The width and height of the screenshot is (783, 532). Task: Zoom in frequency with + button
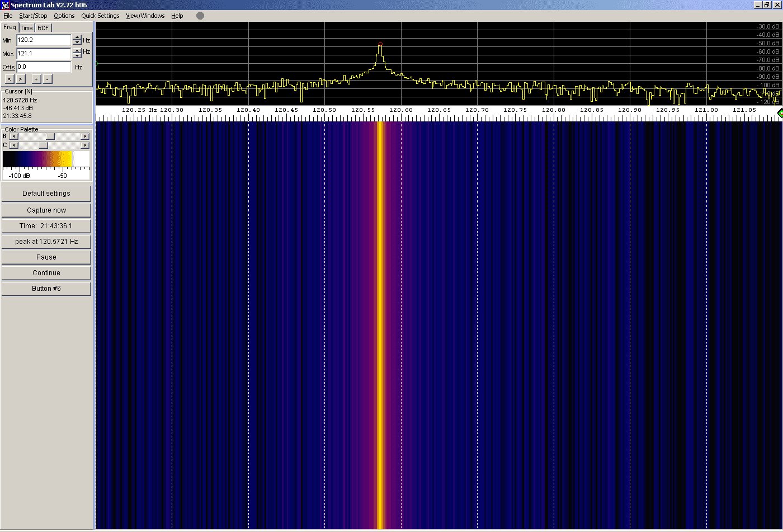click(x=36, y=79)
